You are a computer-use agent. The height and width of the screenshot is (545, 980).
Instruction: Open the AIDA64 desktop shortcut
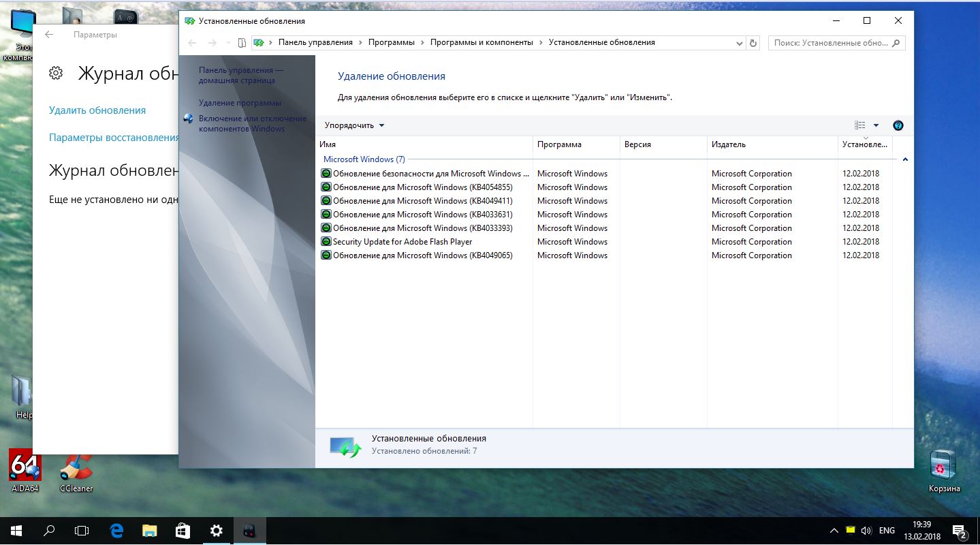click(x=25, y=470)
